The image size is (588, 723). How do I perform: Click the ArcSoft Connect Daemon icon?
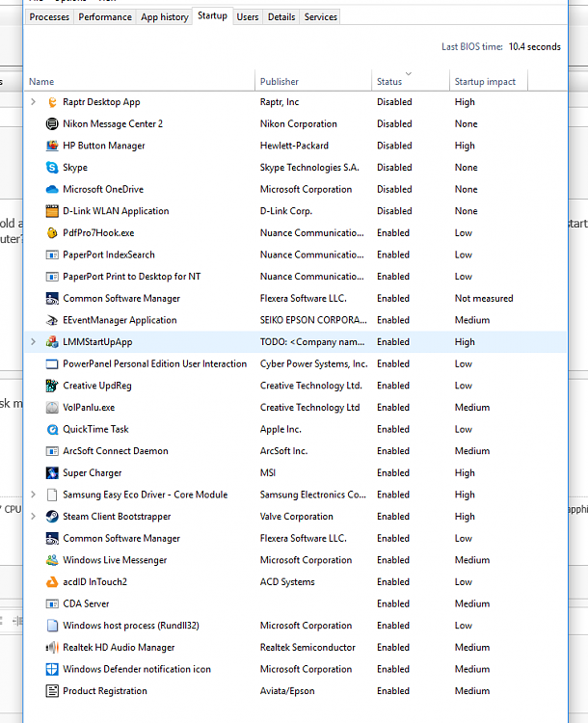click(x=52, y=451)
